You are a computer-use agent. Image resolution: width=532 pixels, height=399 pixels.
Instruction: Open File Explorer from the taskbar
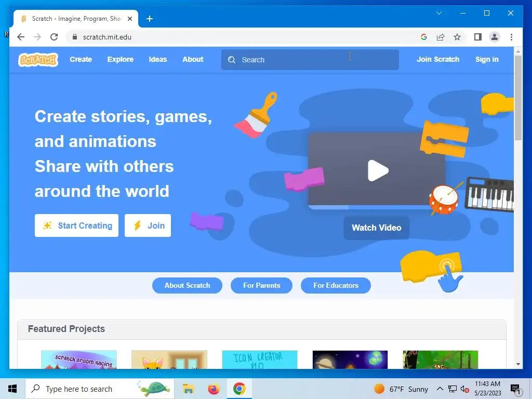[x=188, y=389]
